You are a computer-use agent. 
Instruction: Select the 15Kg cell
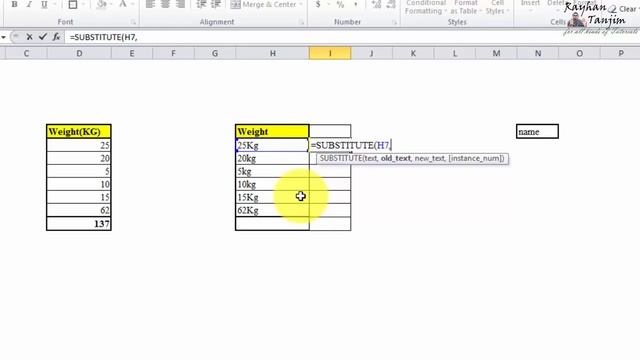(x=272, y=198)
